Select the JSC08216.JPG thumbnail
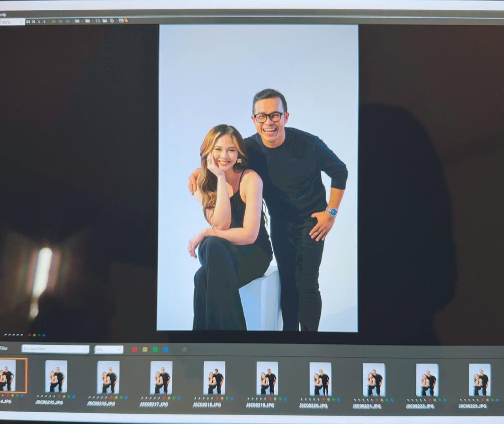The height and width of the screenshot is (424, 504). pos(108,377)
